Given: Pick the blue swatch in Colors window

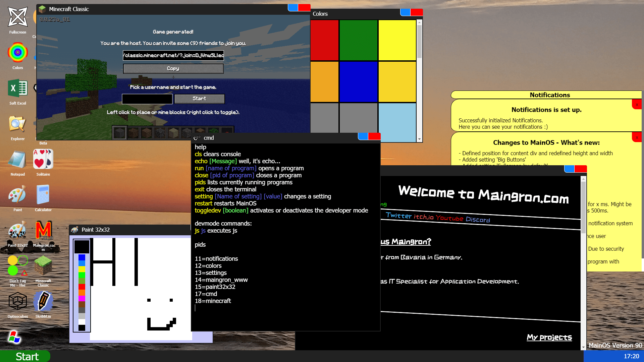Looking at the screenshot, I should tap(358, 81).
